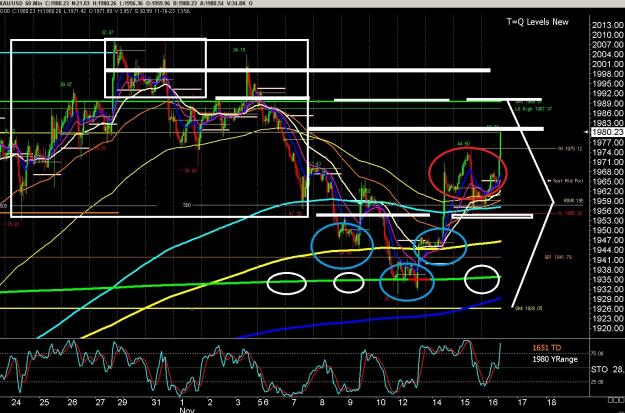This screenshot has height=413, width=625.
Task: Click the leftmost small square icon below the price axis
Action: coord(610,399)
